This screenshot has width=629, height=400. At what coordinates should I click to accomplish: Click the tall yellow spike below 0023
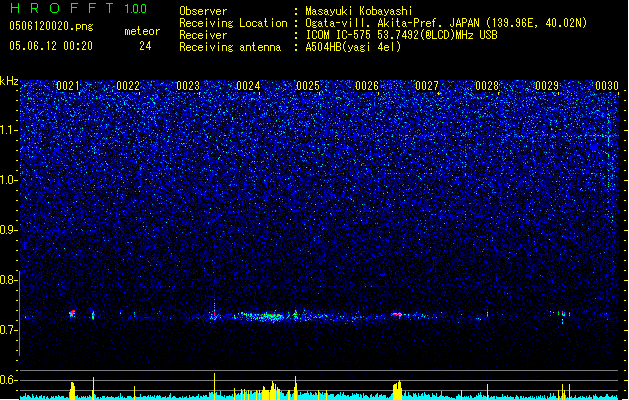[x=214, y=386]
